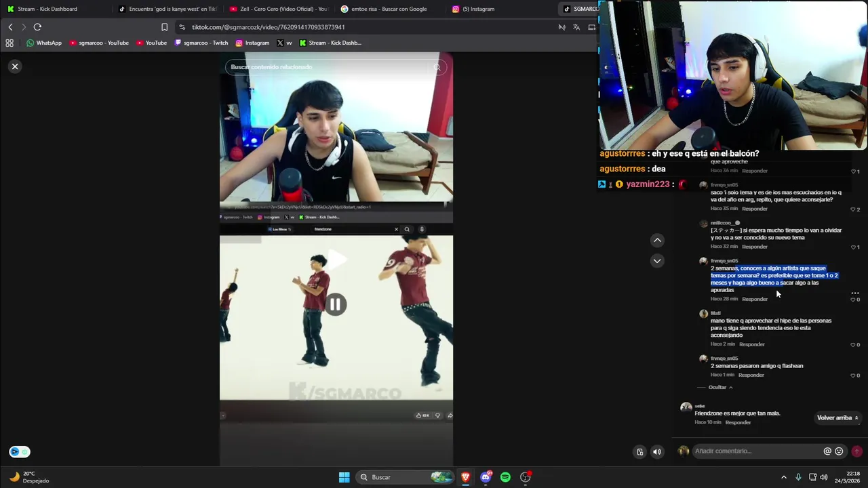Open Spotify from the taskbar
The width and height of the screenshot is (868, 488).
coord(505,477)
